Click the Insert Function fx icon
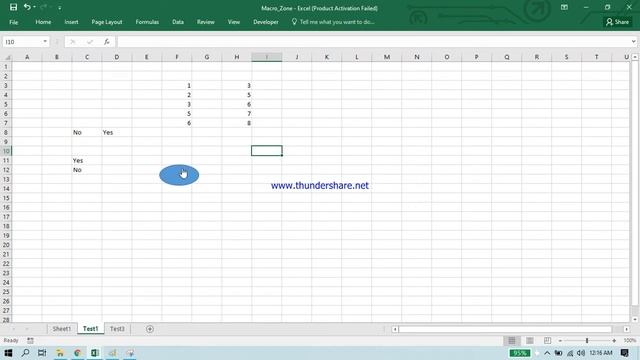This screenshot has width=640, height=360. [107, 42]
